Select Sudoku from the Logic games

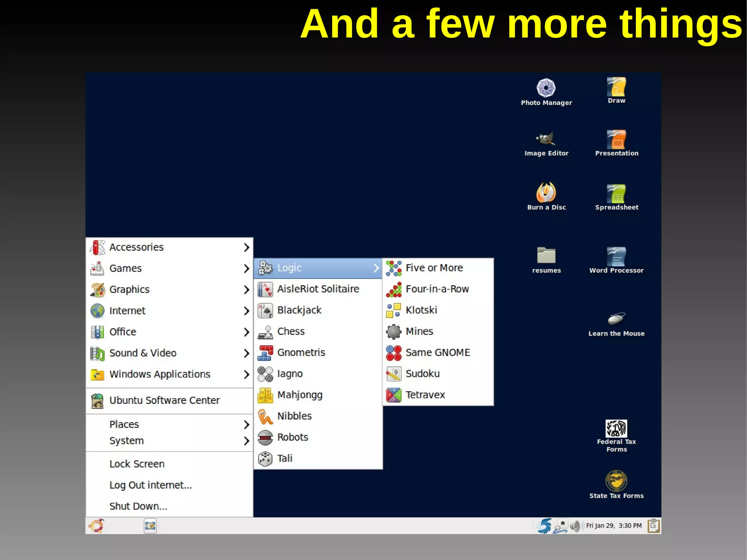[422, 374]
